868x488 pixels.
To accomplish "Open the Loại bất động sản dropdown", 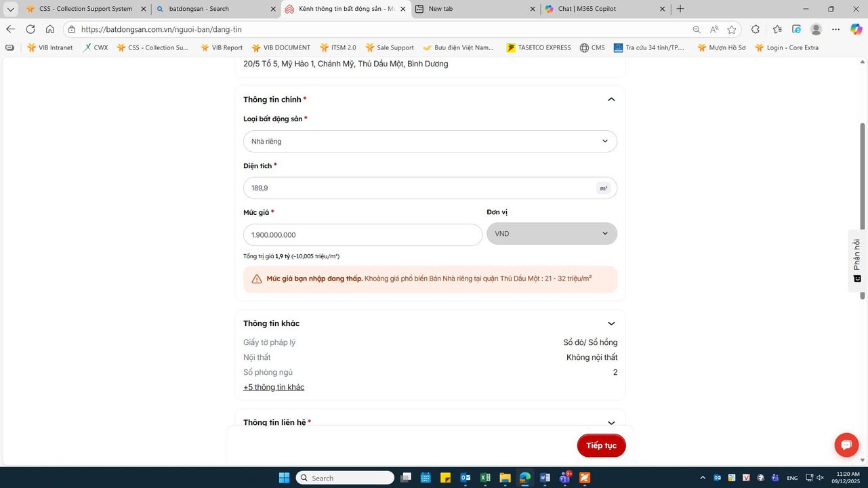I will pos(430,141).
